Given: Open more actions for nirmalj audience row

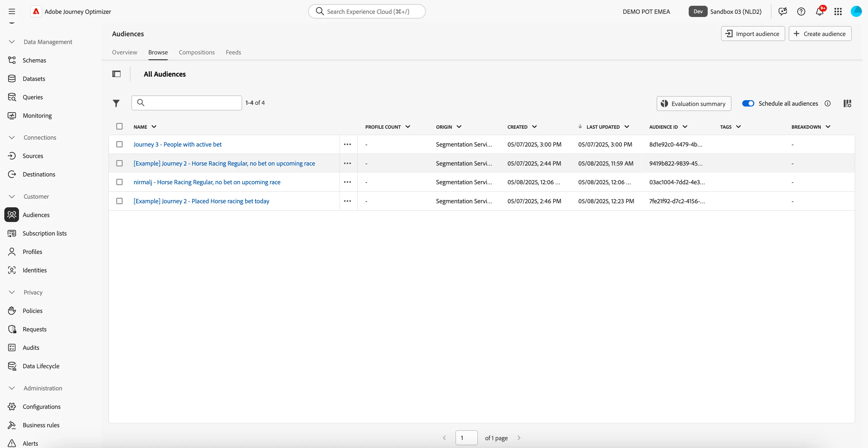Looking at the screenshot, I should [347, 182].
